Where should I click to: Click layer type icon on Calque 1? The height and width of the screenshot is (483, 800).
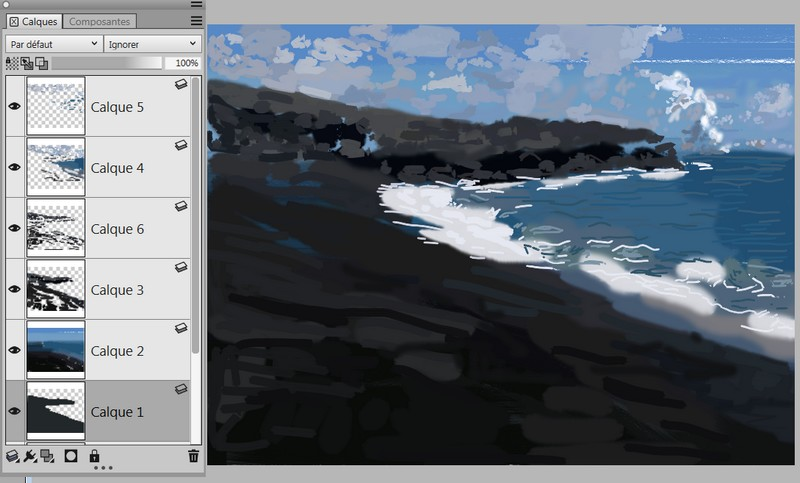181,389
